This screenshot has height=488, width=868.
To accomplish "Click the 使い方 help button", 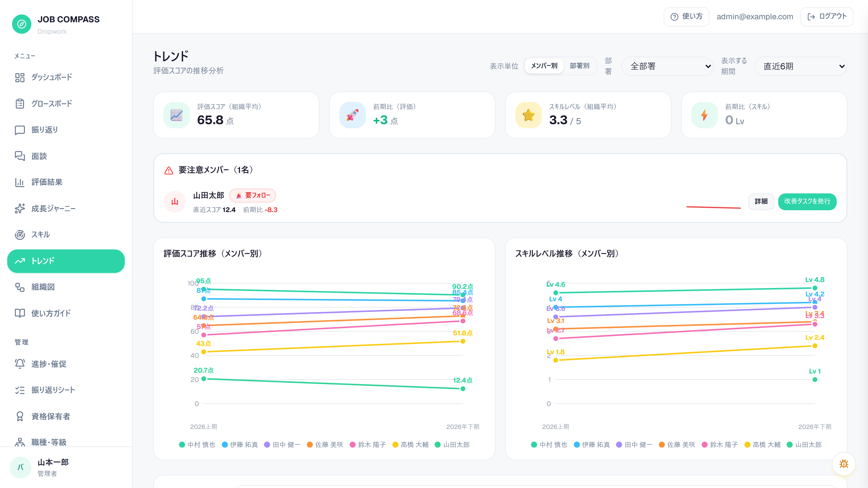I will pos(686,17).
